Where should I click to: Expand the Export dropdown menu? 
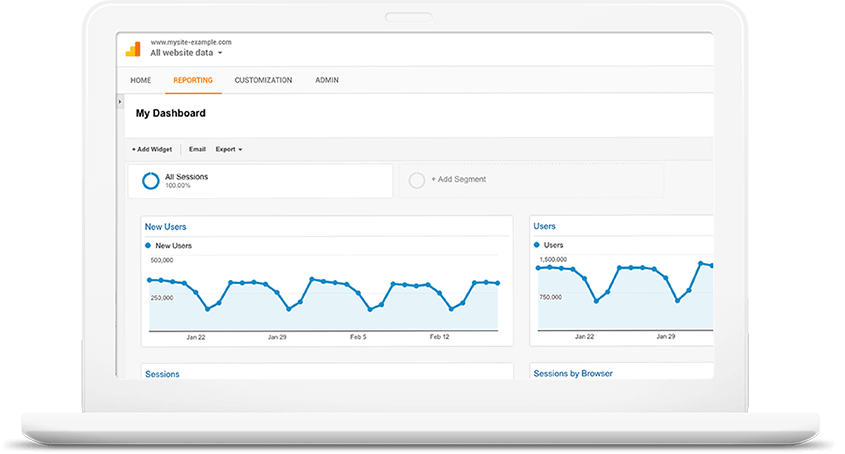229,149
